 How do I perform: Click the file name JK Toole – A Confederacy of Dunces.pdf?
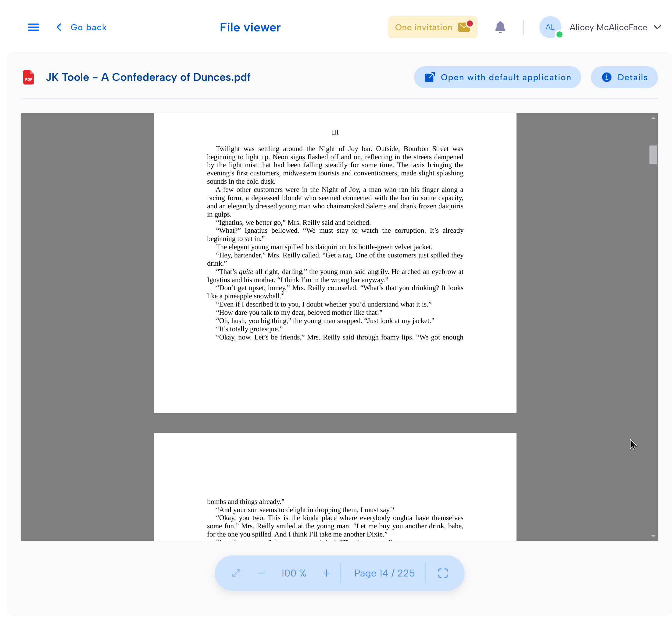[x=148, y=77]
